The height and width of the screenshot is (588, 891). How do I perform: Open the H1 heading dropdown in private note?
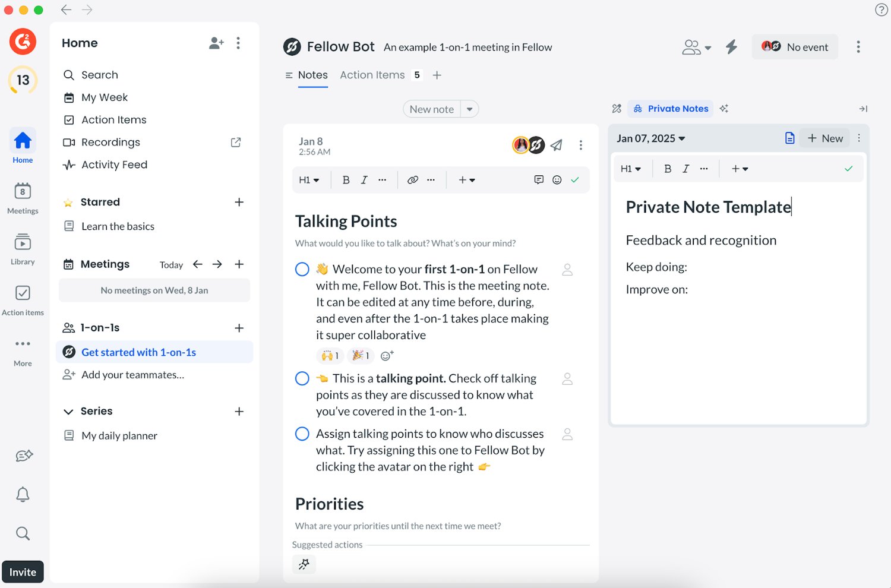point(631,169)
